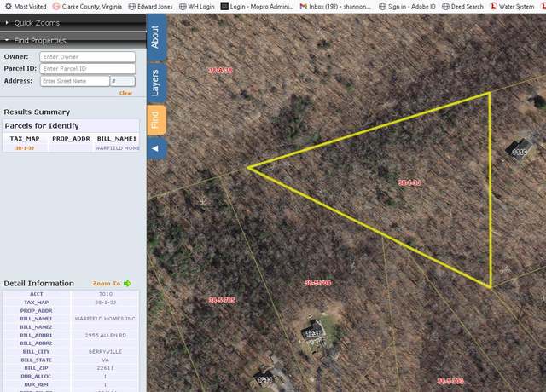546x392 pixels.
Task: Switch to the Layers tab
Action: pos(155,83)
